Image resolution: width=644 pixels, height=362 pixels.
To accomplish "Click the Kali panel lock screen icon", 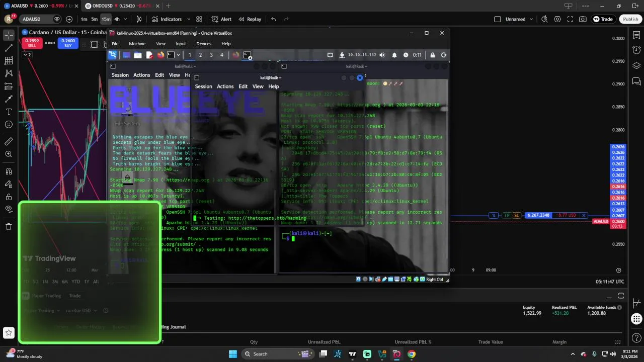I will [x=432, y=55].
